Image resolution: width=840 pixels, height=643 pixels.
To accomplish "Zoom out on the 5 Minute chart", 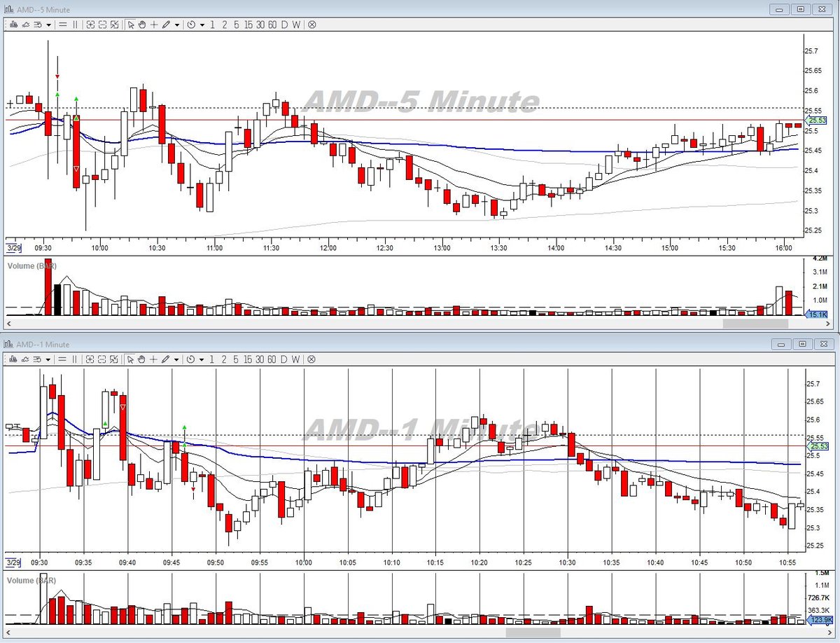I will (102, 25).
